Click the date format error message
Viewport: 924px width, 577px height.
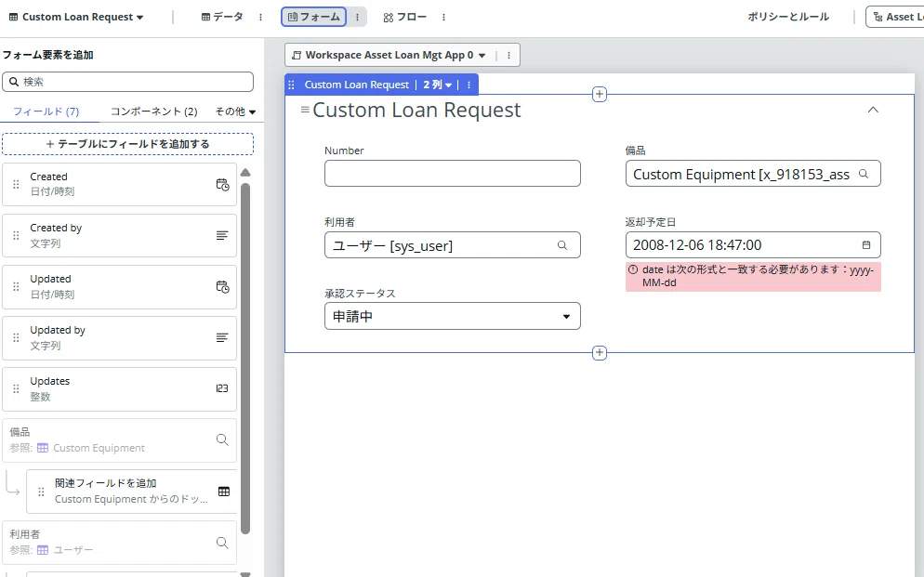[753, 276]
